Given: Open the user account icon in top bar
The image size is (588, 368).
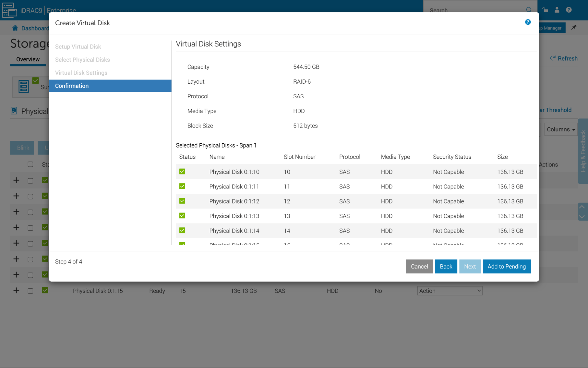Looking at the screenshot, I should coord(557,10).
